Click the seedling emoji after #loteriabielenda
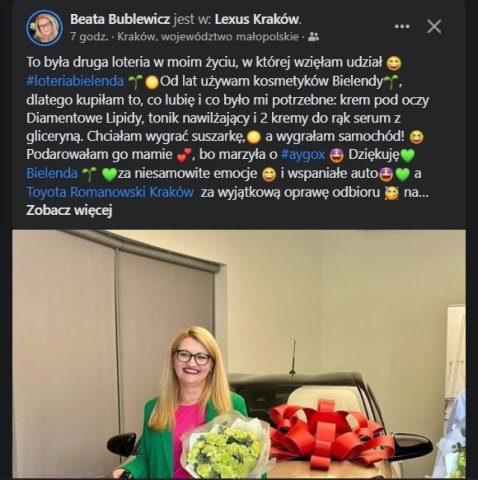 [135, 82]
